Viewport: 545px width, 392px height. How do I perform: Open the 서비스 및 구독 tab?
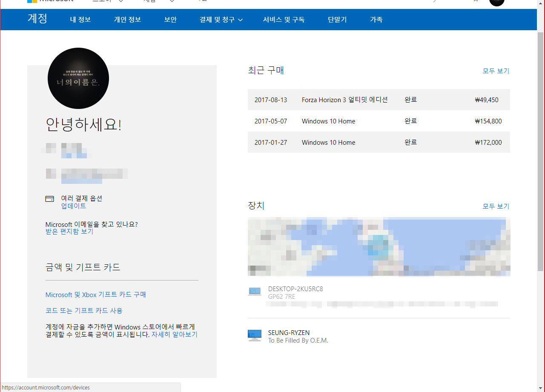(284, 20)
